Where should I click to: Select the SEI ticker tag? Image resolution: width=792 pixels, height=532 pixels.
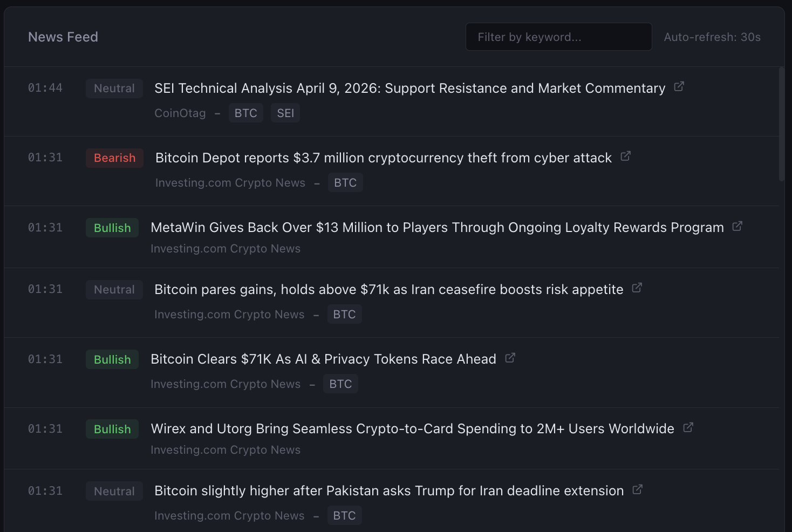pyautogui.click(x=285, y=113)
